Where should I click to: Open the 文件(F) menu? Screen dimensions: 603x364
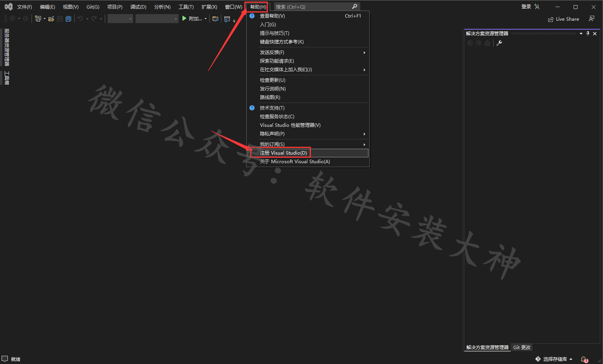[24, 7]
